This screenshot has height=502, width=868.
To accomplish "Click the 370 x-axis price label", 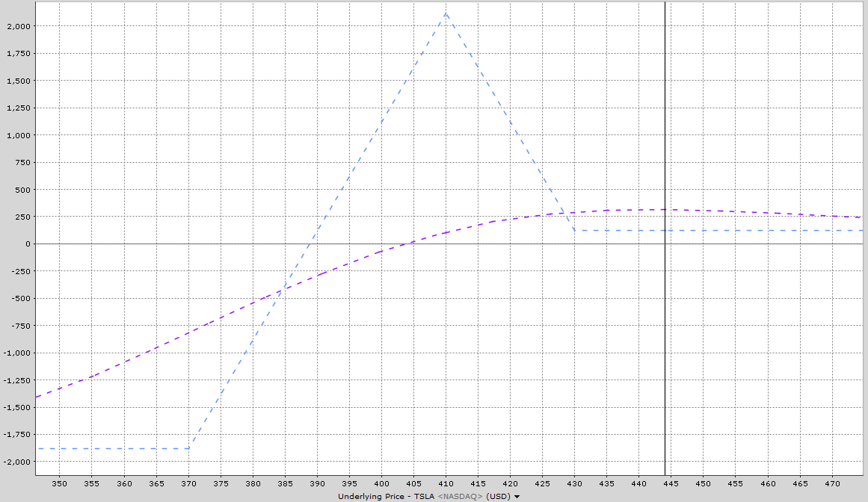I will point(188,483).
